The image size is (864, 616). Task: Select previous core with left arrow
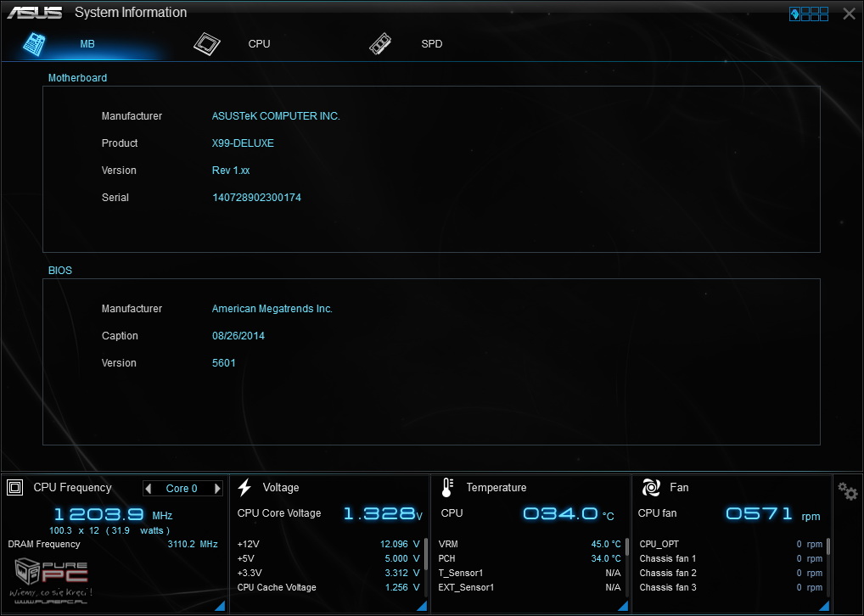[x=148, y=489]
